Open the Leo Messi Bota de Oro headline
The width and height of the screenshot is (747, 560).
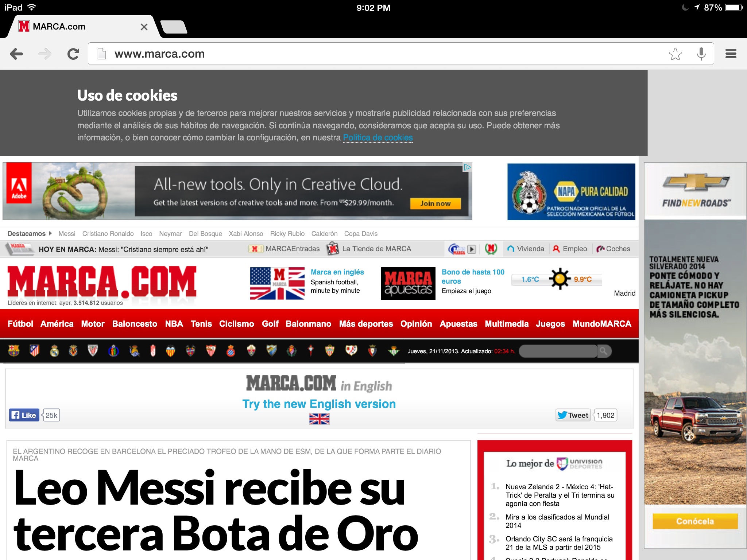[x=216, y=510]
